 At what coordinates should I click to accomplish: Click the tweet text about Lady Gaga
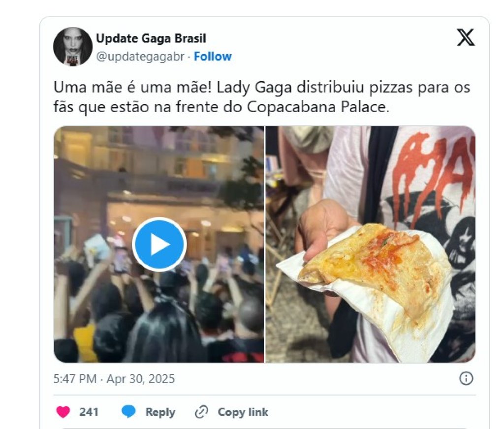(x=262, y=97)
